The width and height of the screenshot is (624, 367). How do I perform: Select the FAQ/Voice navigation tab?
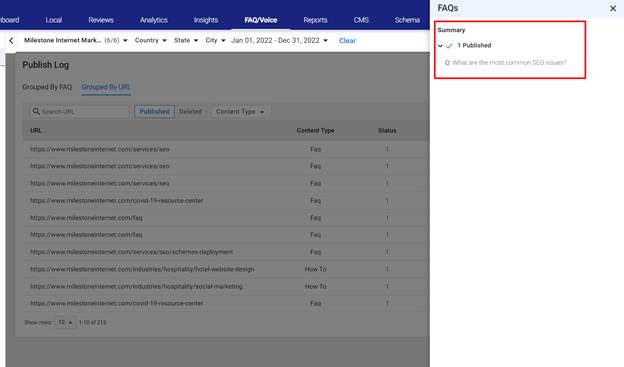[261, 20]
